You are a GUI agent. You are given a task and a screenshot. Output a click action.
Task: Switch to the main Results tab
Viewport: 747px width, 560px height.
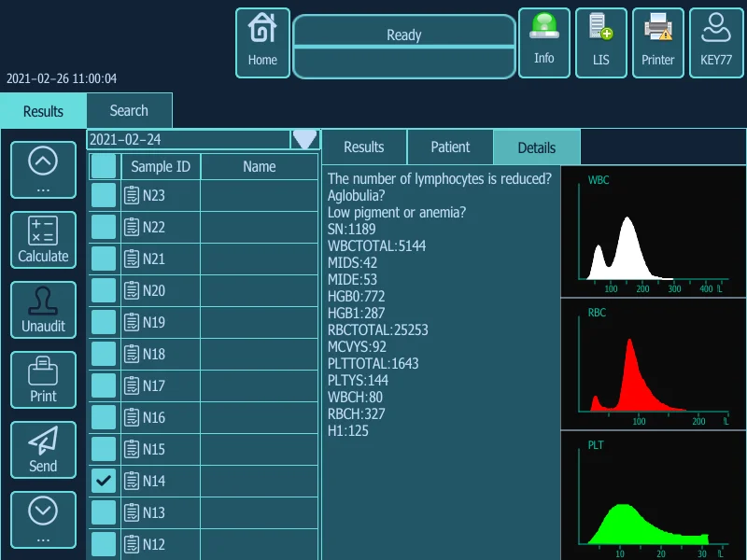(x=43, y=111)
